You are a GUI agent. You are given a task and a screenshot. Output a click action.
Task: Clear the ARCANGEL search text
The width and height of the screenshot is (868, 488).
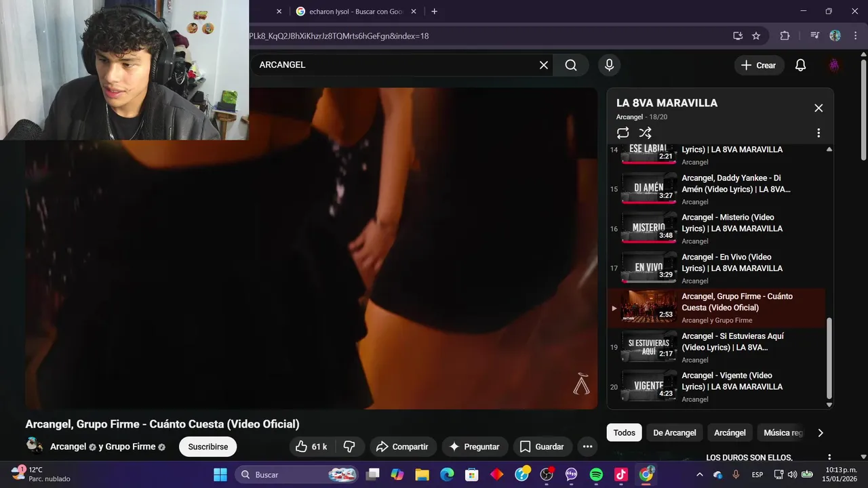point(543,65)
